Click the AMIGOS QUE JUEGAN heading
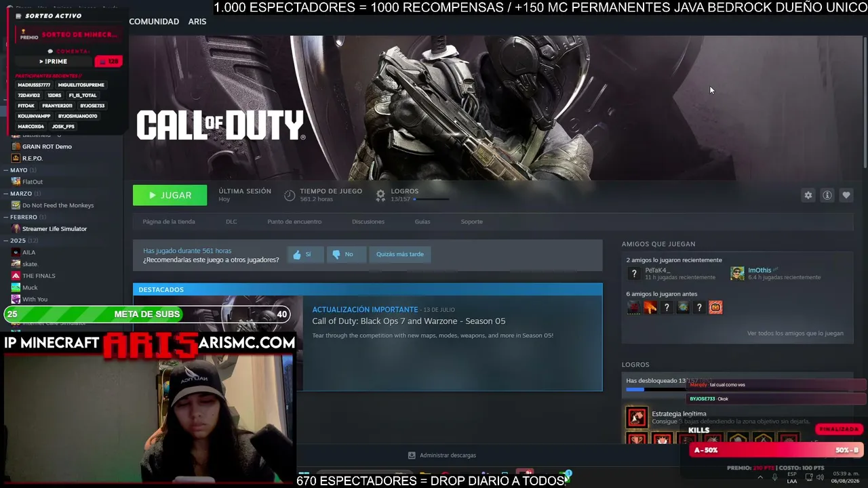868x488 pixels. (x=658, y=244)
